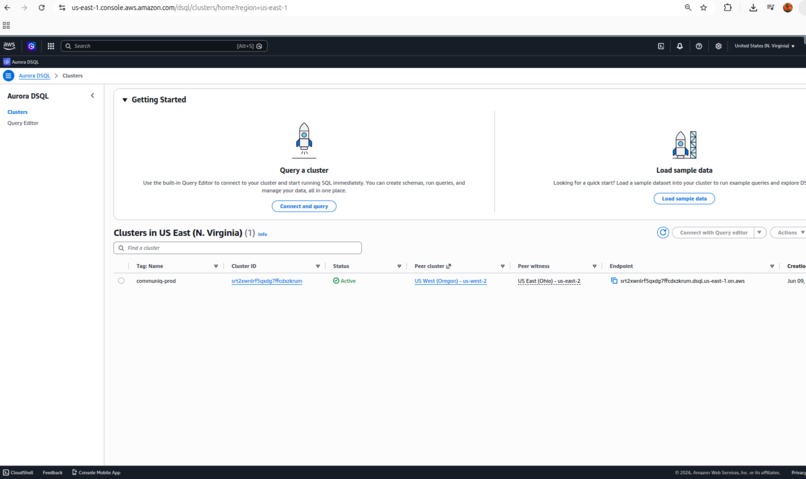Sort by the Cluster ID column arrow
806x479 pixels.
point(318,266)
